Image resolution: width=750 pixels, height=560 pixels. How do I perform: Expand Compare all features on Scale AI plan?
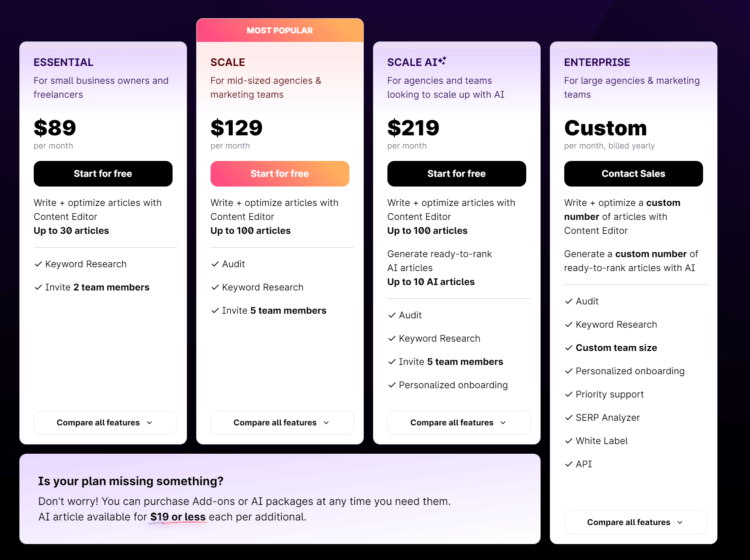click(x=459, y=423)
